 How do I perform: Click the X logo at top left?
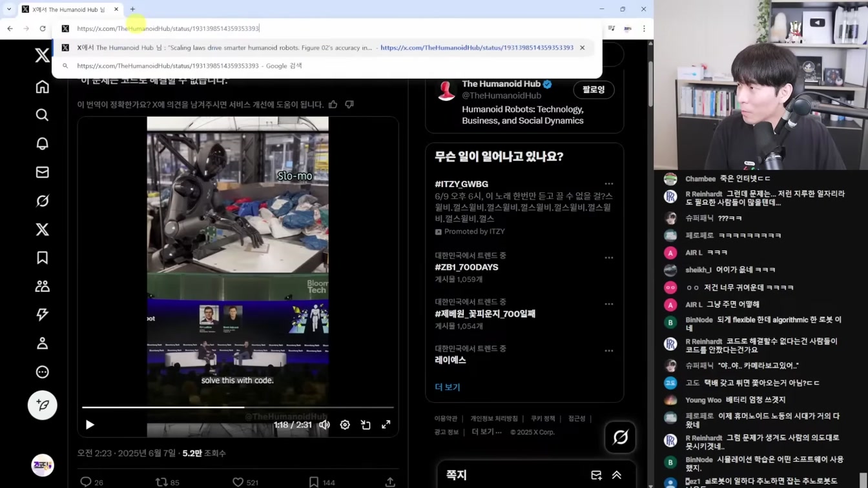click(x=42, y=55)
